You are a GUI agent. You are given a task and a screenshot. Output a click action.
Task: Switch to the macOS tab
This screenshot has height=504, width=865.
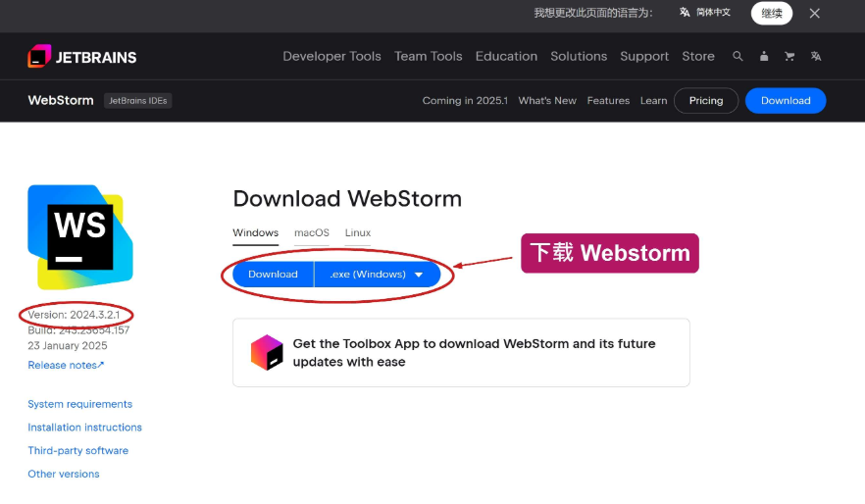click(312, 232)
